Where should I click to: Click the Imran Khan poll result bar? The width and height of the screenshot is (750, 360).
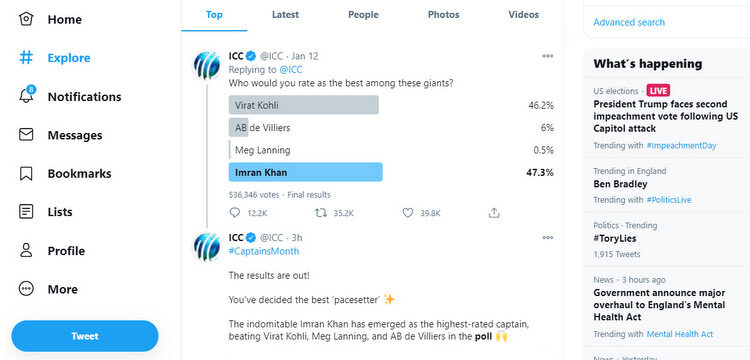point(306,172)
